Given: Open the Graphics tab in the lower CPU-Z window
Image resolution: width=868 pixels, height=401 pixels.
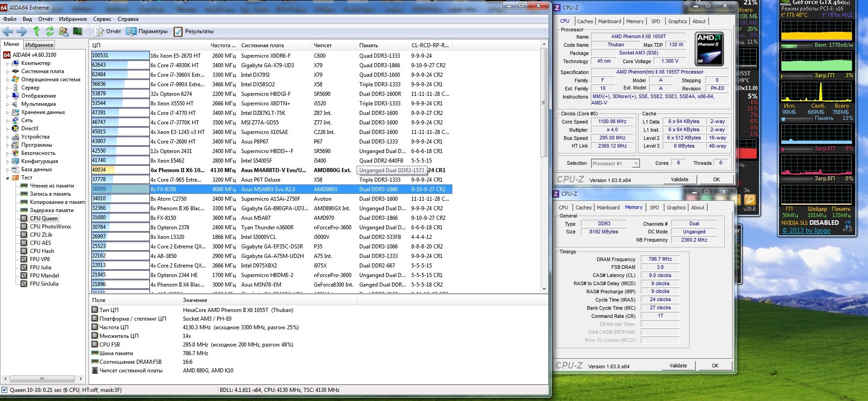Looking at the screenshot, I should (676, 208).
